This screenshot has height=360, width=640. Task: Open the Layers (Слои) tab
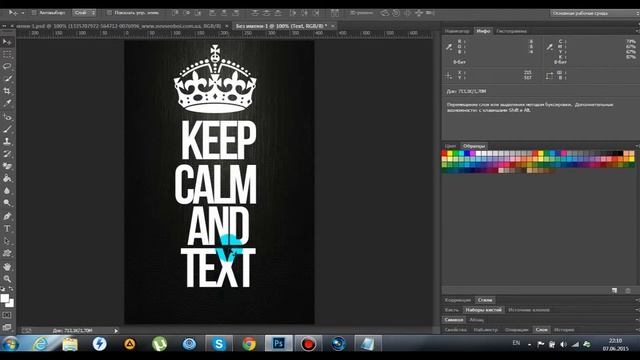[x=542, y=329]
